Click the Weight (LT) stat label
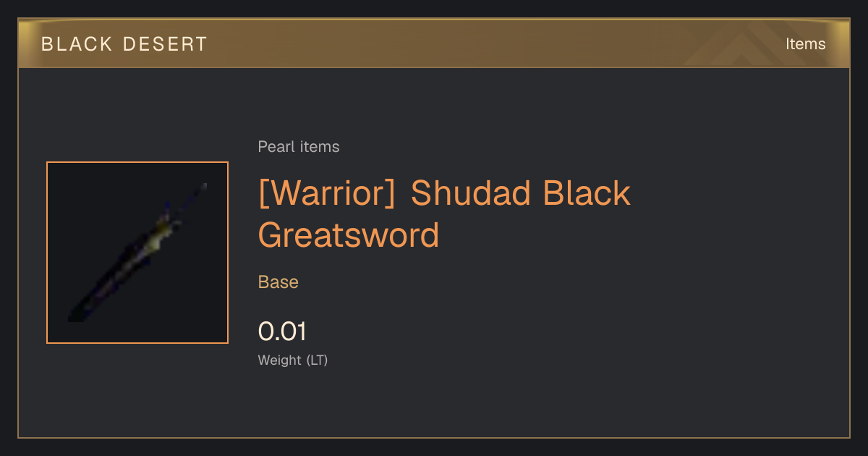The width and height of the screenshot is (868, 456). 293,360
